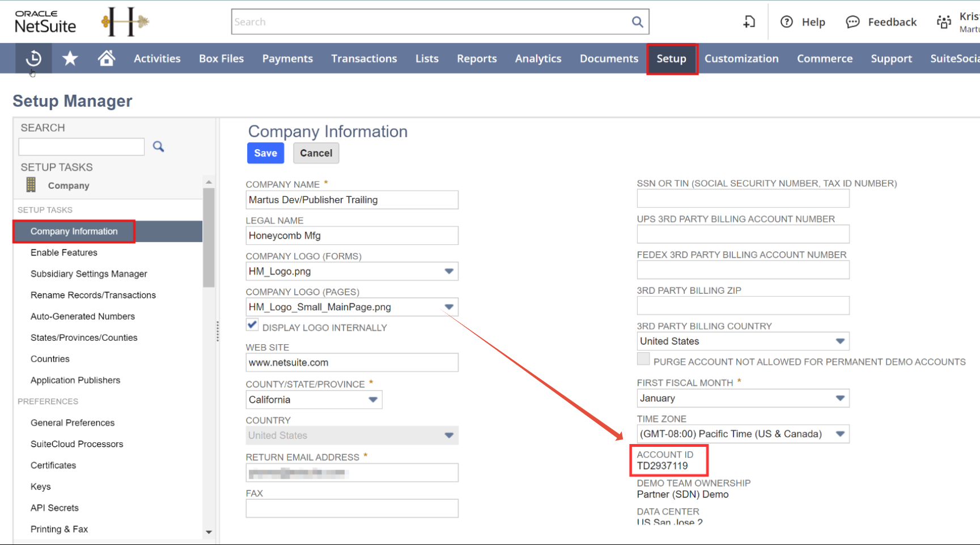This screenshot has width=980, height=545.
Task: Open the Support menu
Action: (x=891, y=58)
